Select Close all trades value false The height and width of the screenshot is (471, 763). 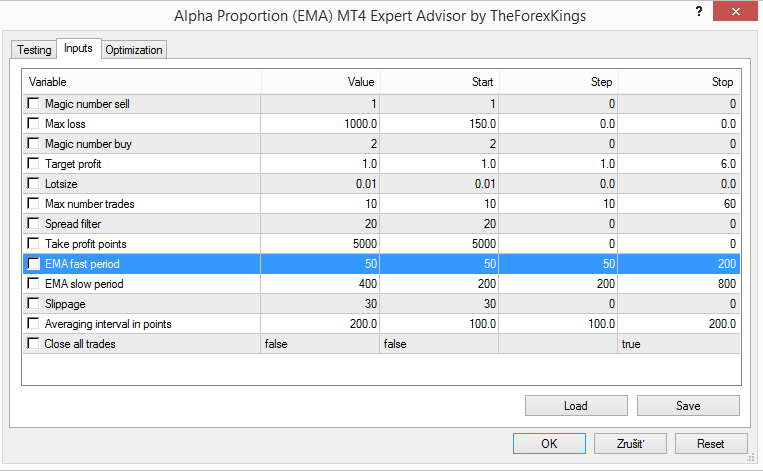pyautogui.click(x=320, y=344)
